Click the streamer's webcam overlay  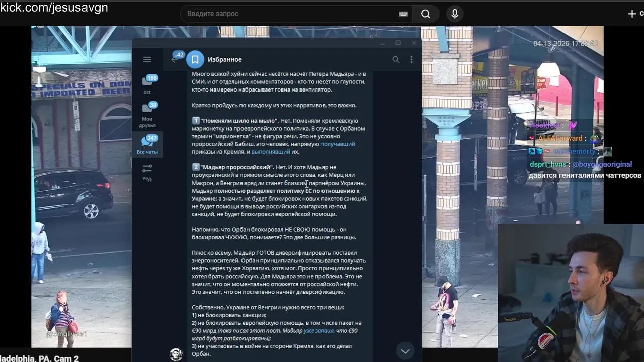(x=571, y=293)
